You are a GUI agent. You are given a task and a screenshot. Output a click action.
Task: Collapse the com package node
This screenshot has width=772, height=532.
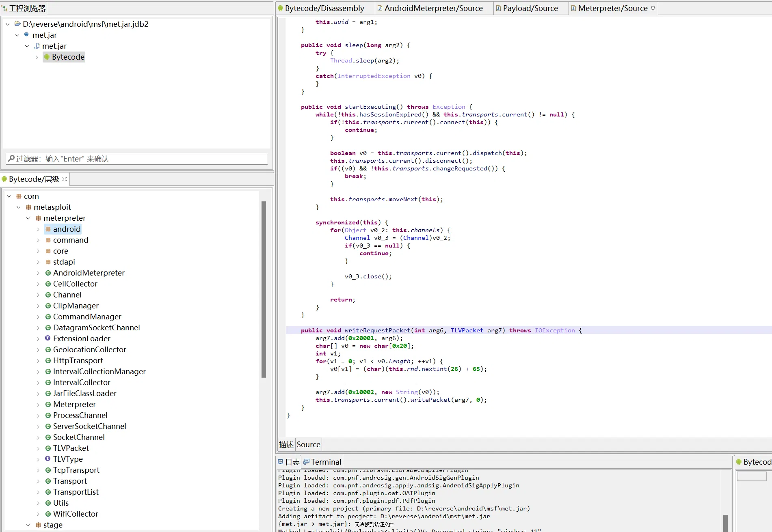9,196
